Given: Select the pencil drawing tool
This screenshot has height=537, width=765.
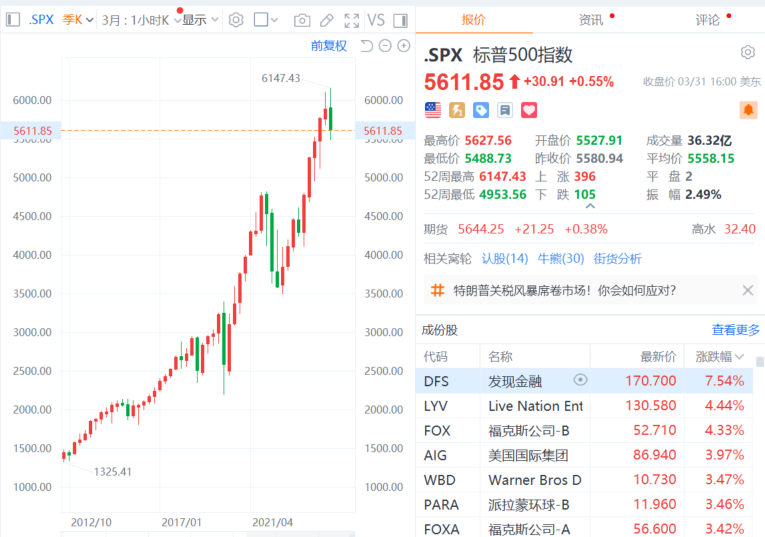Looking at the screenshot, I should point(326,20).
